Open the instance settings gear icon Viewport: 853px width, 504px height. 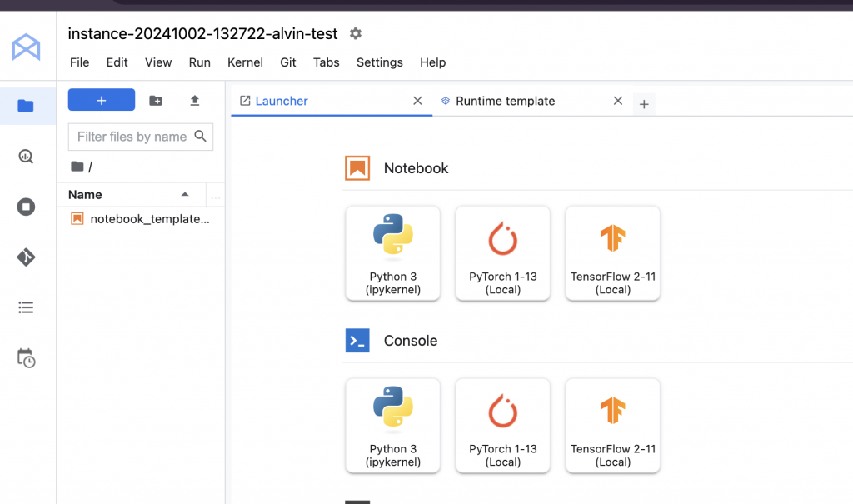click(x=355, y=34)
